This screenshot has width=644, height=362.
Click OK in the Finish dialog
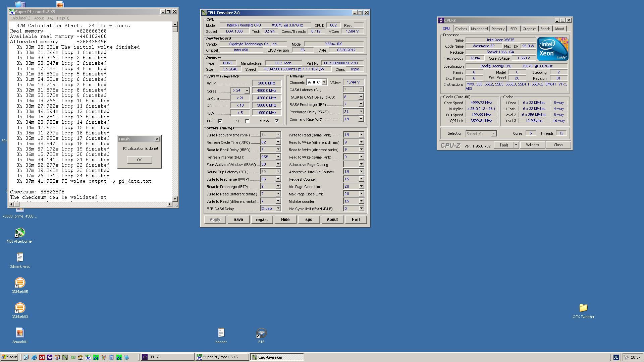139,160
